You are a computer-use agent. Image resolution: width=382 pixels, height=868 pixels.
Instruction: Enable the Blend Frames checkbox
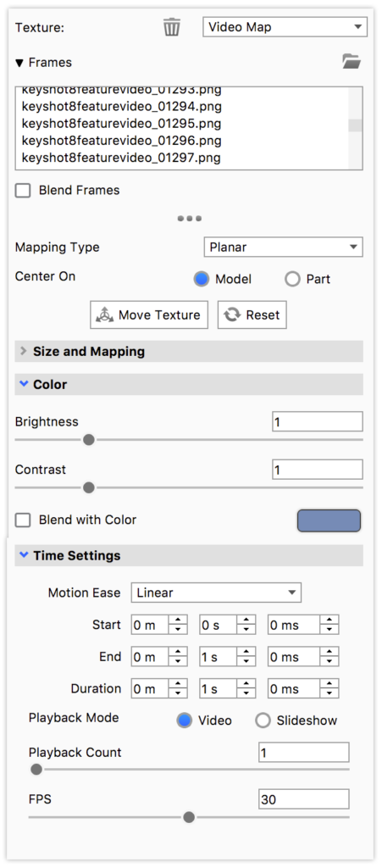pyautogui.click(x=23, y=191)
